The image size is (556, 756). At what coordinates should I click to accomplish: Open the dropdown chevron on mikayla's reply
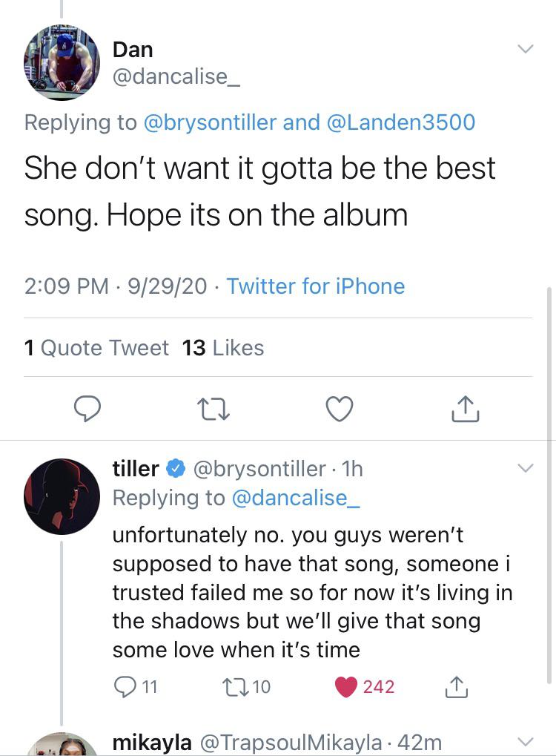[526, 742]
